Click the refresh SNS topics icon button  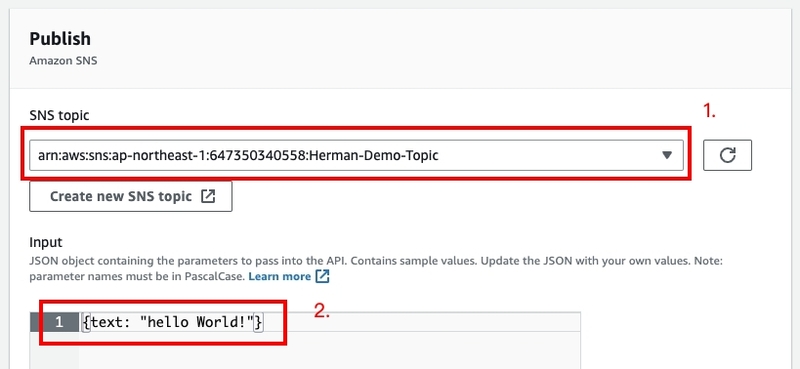click(727, 155)
